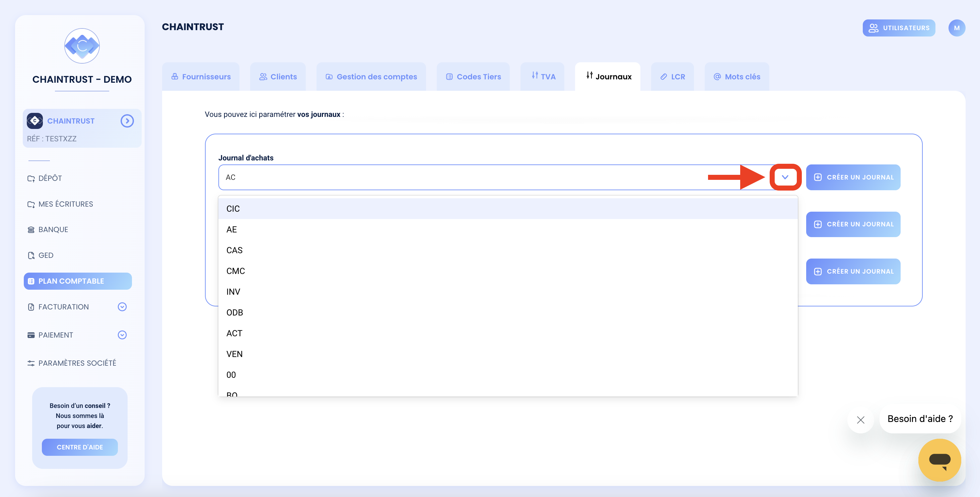Open the GED section
Viewport: 980px width, 497px height.
(40, 255)
